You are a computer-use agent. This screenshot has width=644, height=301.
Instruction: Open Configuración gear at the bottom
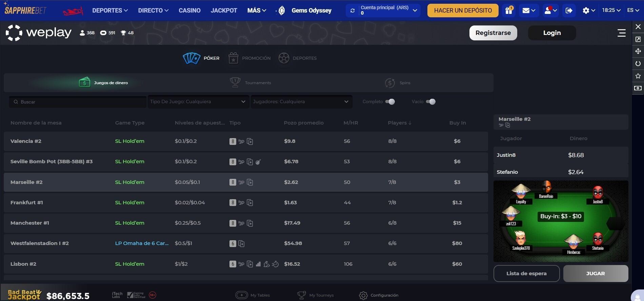[363, 295]
